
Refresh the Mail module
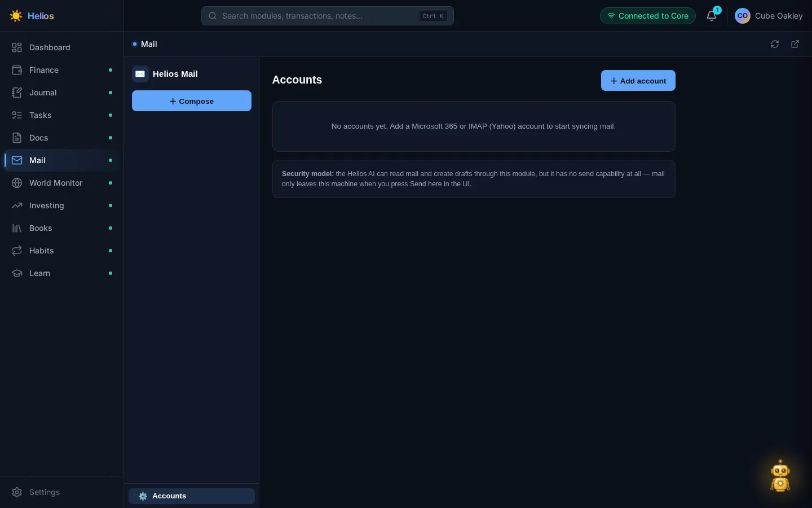(x=775, y=44)
